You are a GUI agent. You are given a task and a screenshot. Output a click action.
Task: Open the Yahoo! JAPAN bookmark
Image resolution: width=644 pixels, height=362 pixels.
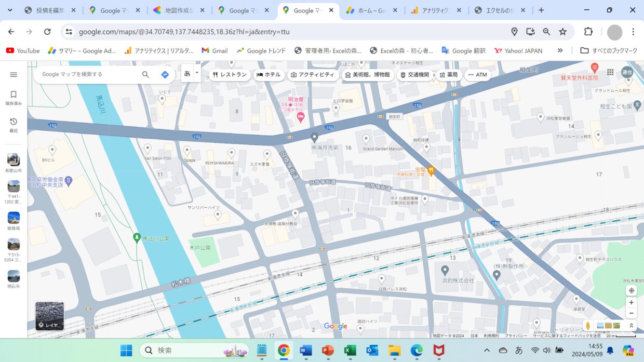[518, 50]
